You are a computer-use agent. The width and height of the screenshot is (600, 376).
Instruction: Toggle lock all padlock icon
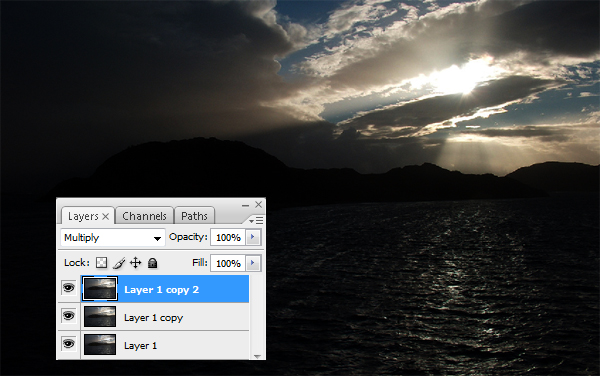153,263
